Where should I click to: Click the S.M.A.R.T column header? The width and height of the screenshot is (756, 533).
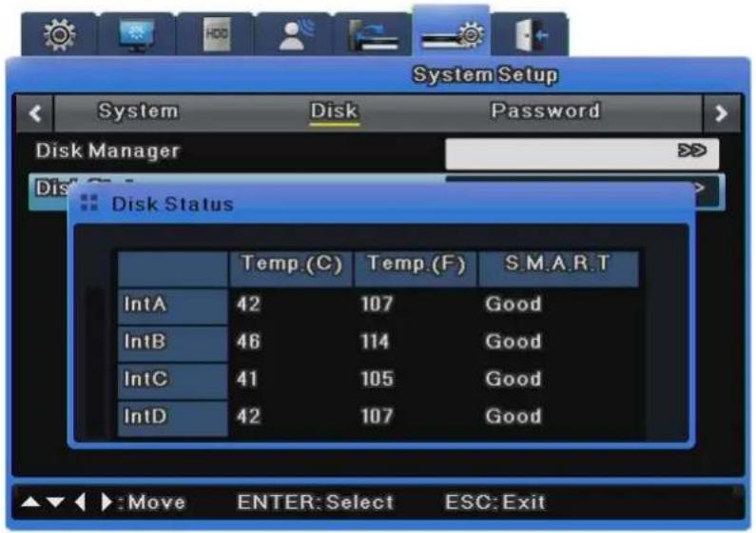click(558, 267)
